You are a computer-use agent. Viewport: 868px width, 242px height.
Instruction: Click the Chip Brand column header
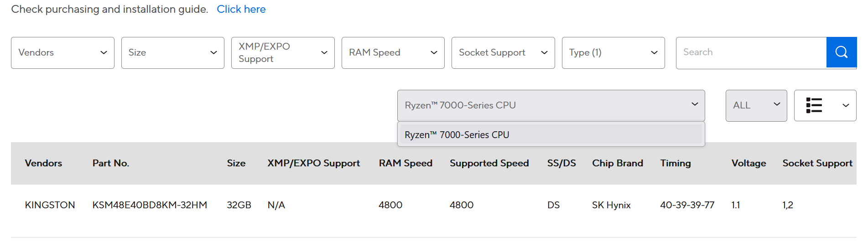click(617, 163)
